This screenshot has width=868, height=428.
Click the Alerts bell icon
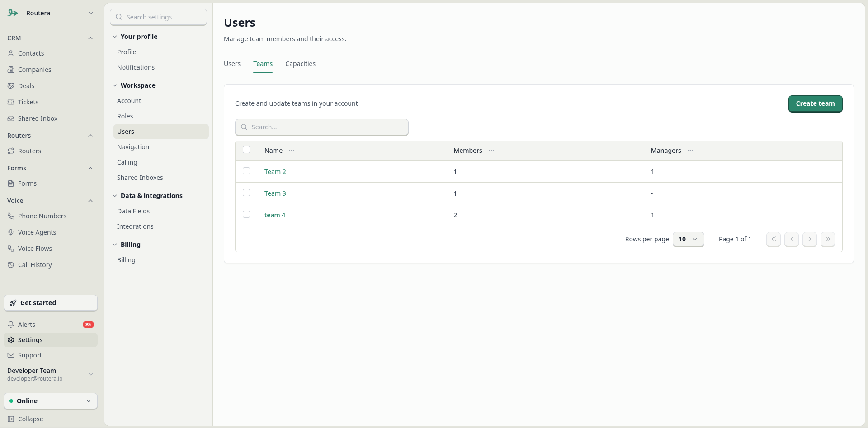(11, 325)
